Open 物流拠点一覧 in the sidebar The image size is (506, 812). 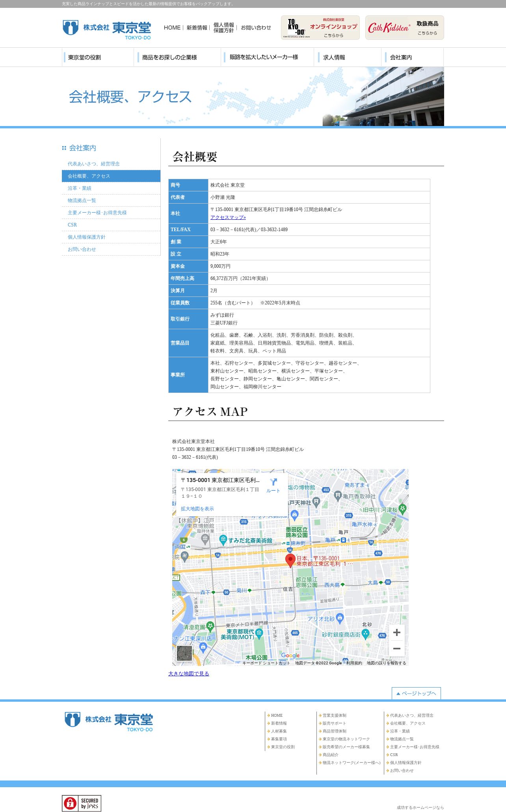tap(111, 200)
